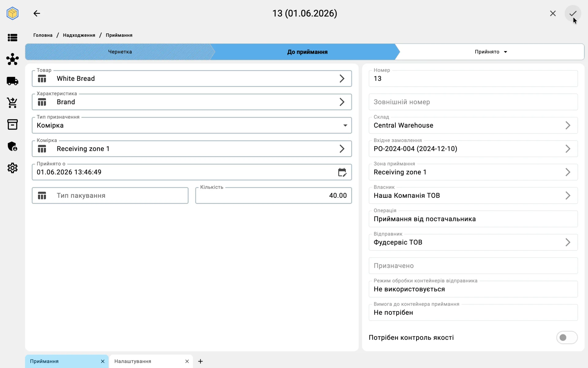Open the Тип призначення dropdown
Screen dimensions: 588x368
click(x=192, y=126)
